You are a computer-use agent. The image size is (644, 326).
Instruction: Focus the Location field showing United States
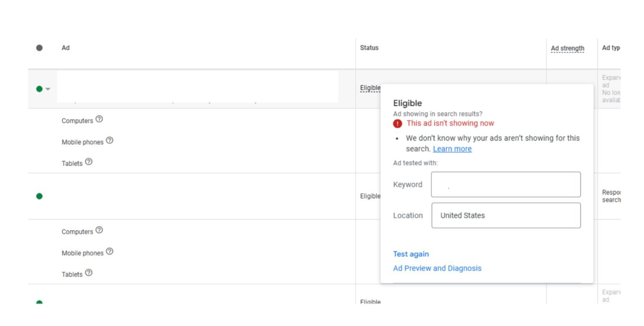click(x=506, y=215)
